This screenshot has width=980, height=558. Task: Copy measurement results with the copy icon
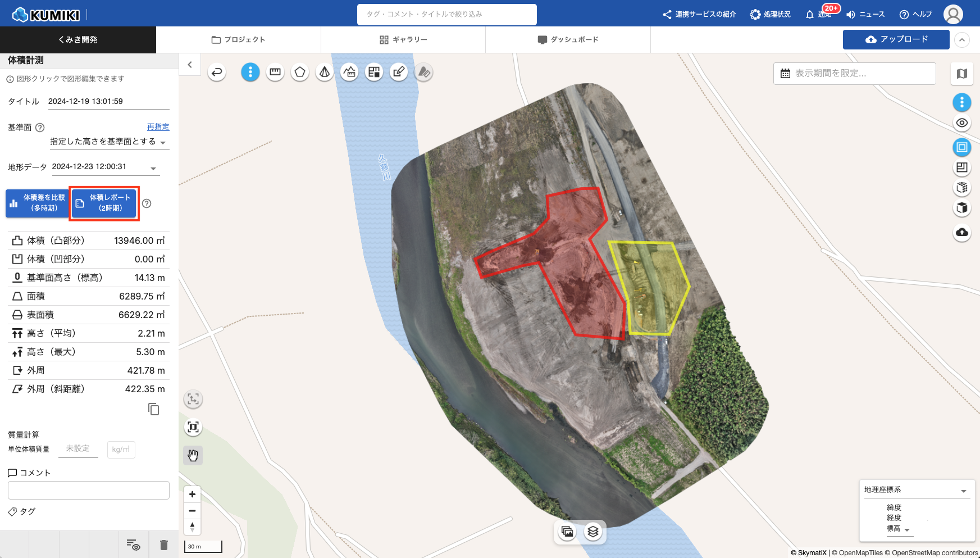coord(153,409)
